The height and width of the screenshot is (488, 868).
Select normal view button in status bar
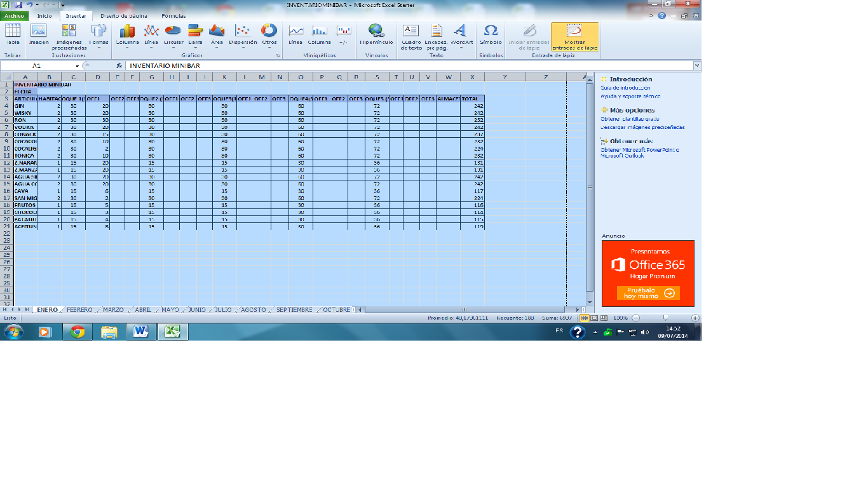pyautogui.click(x=585, y=318)
